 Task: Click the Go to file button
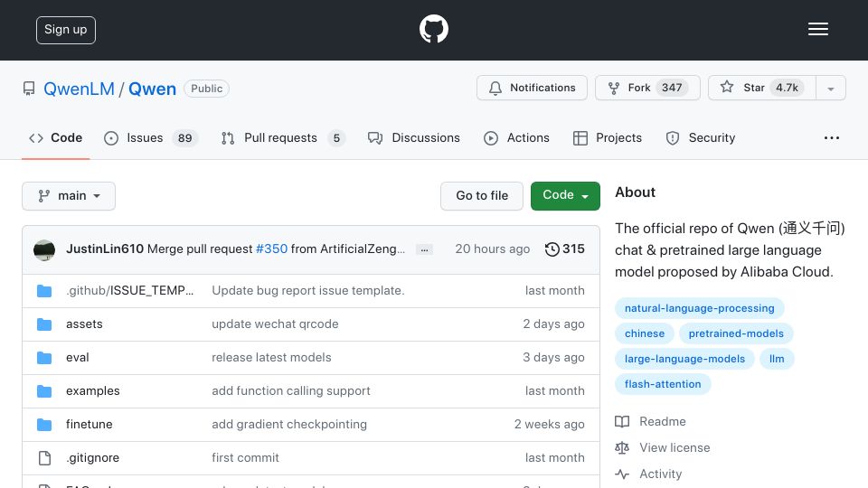point(482,196)
